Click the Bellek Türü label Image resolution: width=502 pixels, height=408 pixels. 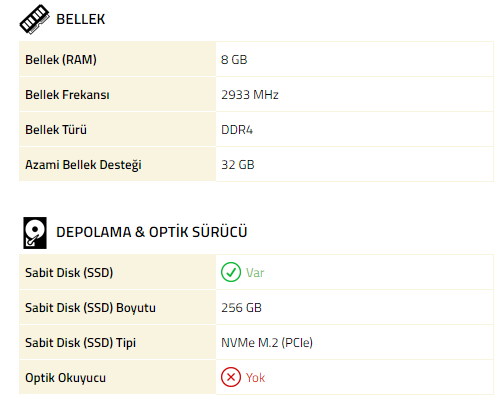[56, 130]
